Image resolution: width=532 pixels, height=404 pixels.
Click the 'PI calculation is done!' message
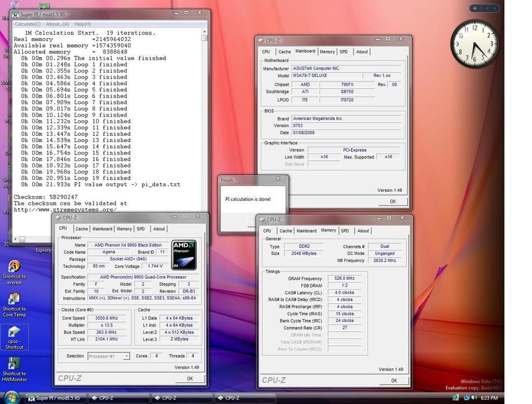tap(248, 199)
